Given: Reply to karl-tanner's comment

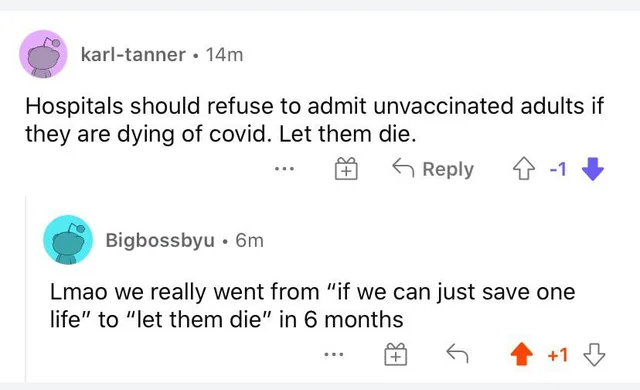Looking at the screenshot, I should coord(433,168).
